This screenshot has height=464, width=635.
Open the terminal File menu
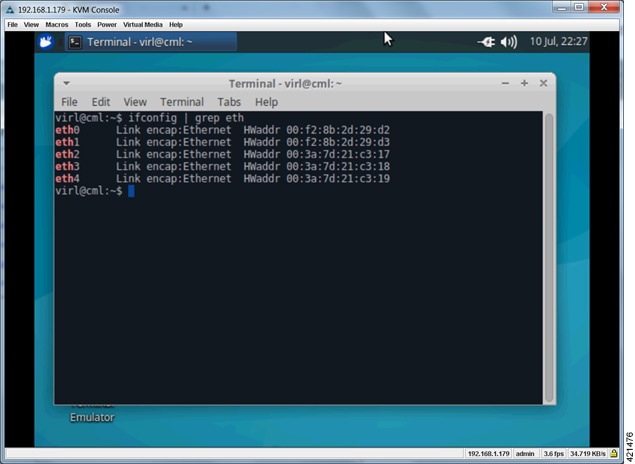click(69, 102)
